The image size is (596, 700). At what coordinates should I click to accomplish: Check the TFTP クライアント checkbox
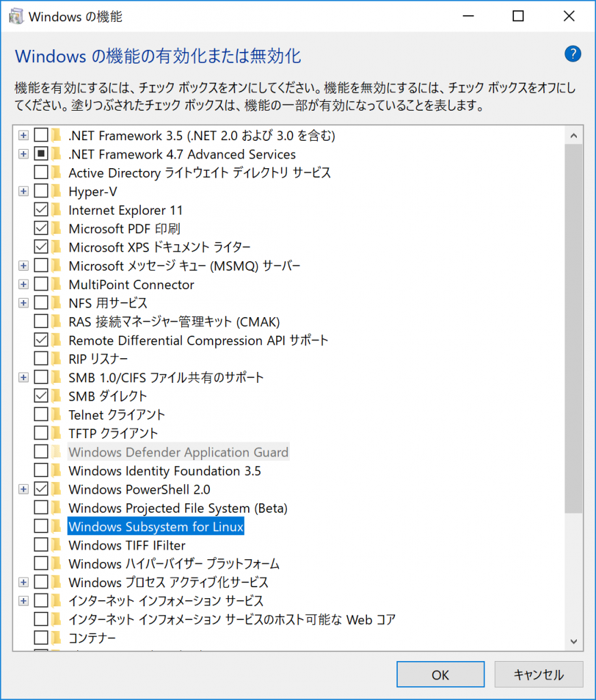(41, 433)
